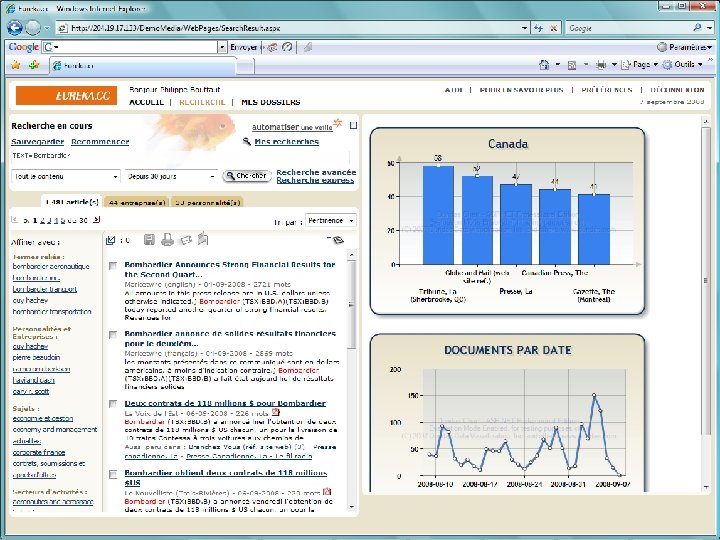Click the Home icon in IE command bar
The height and width of the screenshot is (540, 720).
[x=544, y=65]
